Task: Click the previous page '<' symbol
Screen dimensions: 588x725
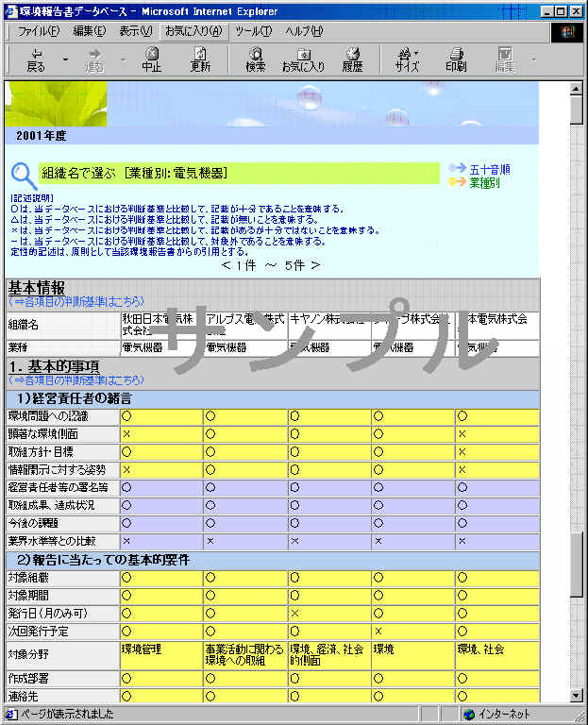Action: pyautogui.click(x=226, y=265)
